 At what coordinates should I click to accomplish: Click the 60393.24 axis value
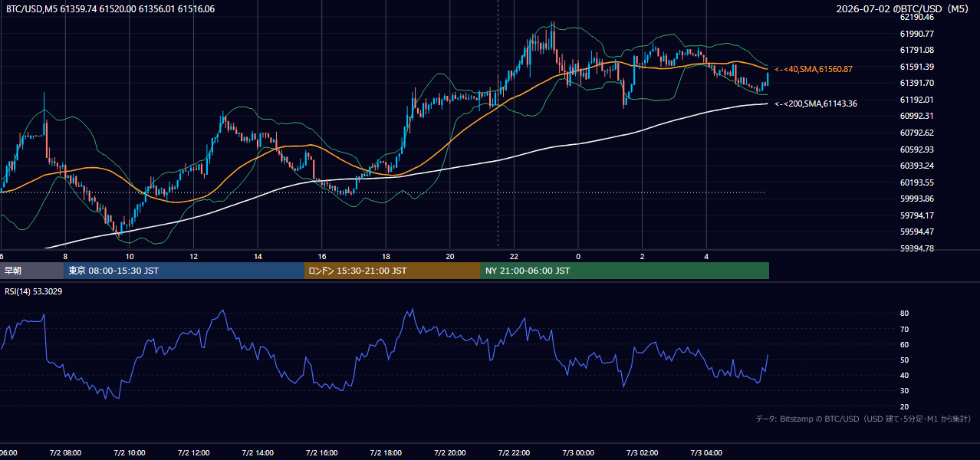click(x=916, y=166)
